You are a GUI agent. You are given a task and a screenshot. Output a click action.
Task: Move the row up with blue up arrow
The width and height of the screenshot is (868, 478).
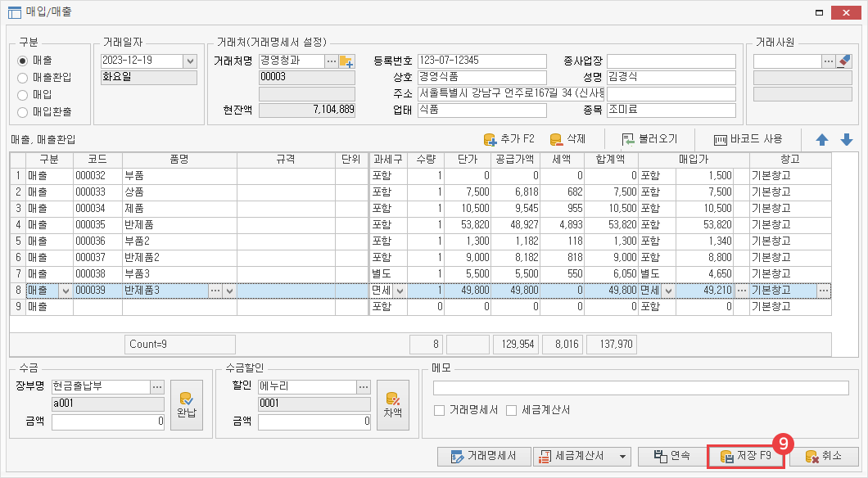822,140
